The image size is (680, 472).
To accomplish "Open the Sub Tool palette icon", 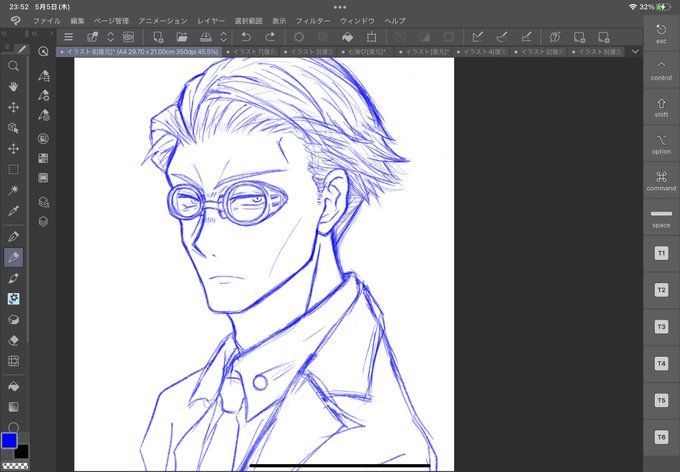I will (x=43, y=75).
